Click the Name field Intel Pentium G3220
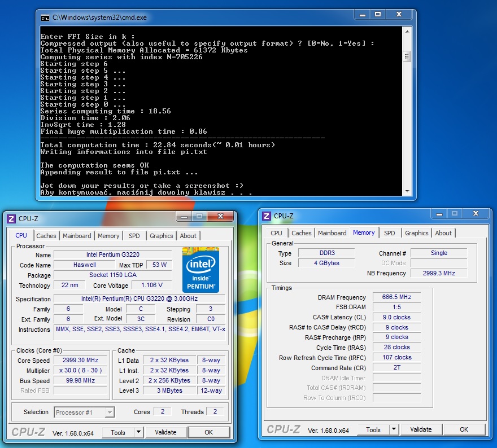 [x=113, y=254]
